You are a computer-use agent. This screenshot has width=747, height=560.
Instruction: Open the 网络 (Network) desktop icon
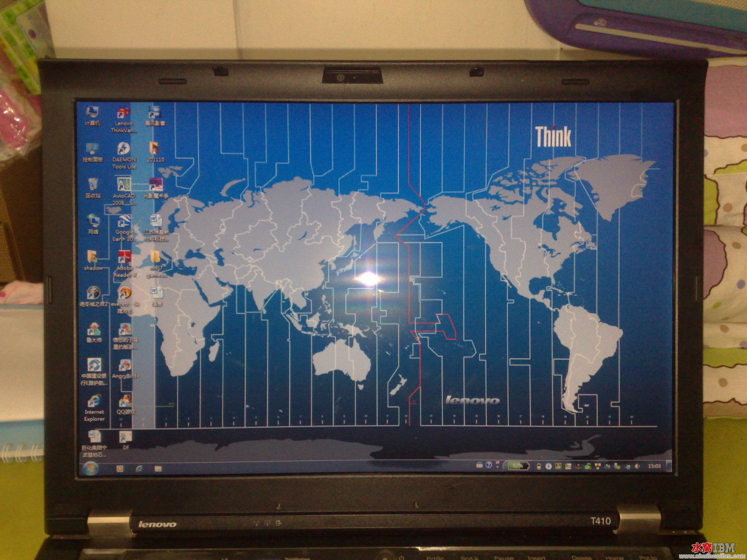(x=93, y=224)
